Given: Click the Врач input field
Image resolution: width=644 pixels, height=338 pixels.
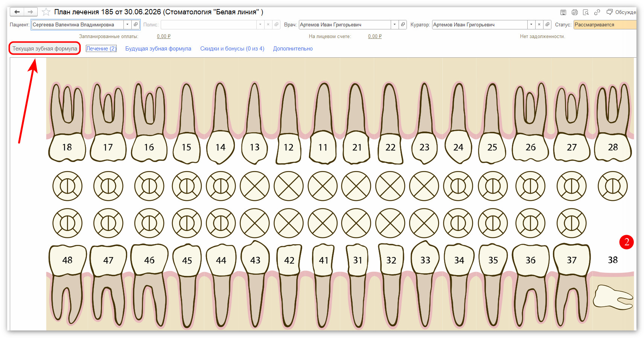Looking at the screenshot, I should (x=345, y=24).
